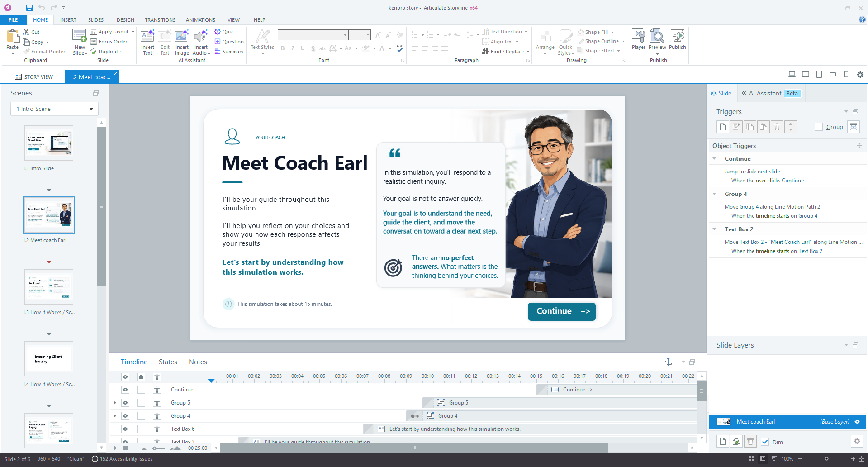Toggle the Dim checkbox for slide layers

pos(765,442)
